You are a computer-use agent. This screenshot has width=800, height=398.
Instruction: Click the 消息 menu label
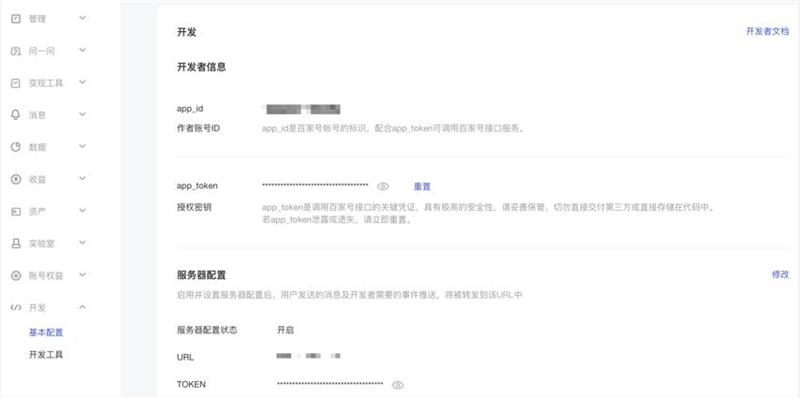tap(37, 115)
